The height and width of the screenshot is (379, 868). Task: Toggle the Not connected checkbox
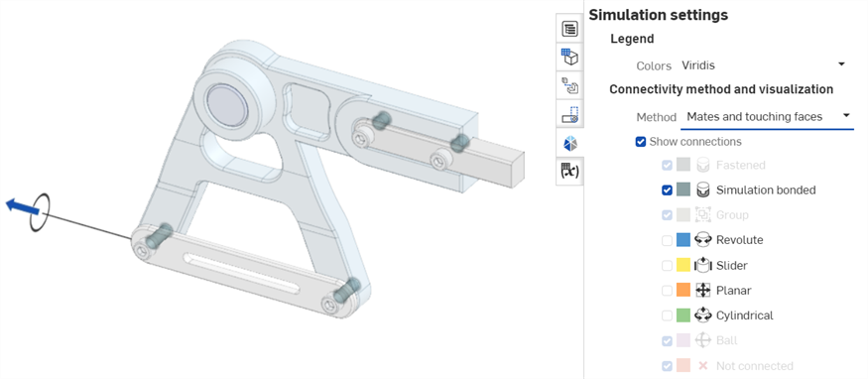(x=667, y=366)
